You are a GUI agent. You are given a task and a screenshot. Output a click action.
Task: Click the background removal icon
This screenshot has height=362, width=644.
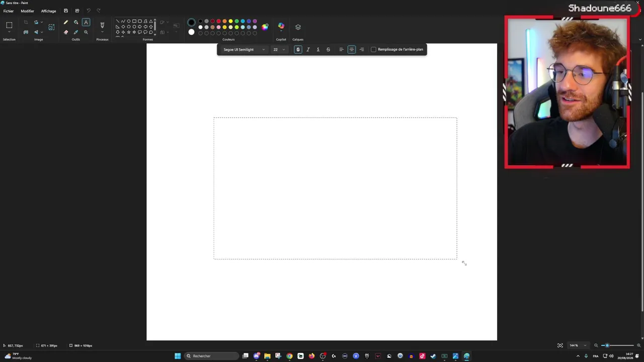pyautogui.click(x=26, y=32)
